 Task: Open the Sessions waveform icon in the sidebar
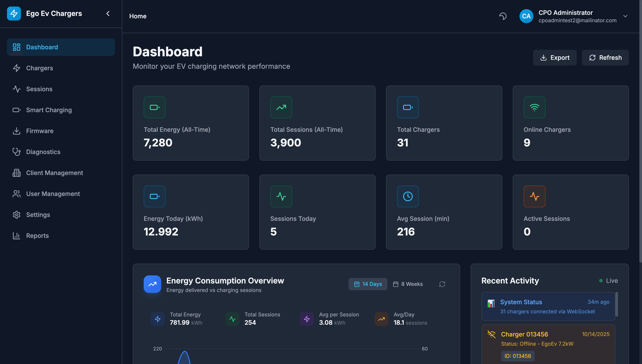(17, 89)
